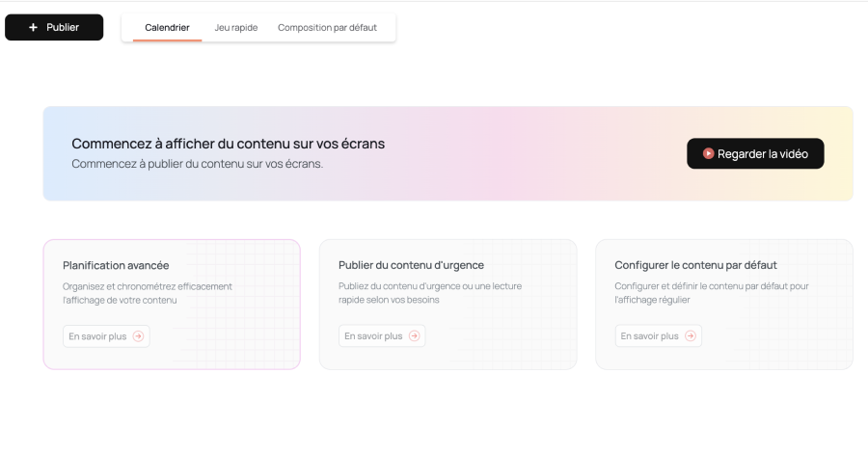Screen dimensions: 868x454
Task: Select the Planification avancée card title
Action: point(122,265)
